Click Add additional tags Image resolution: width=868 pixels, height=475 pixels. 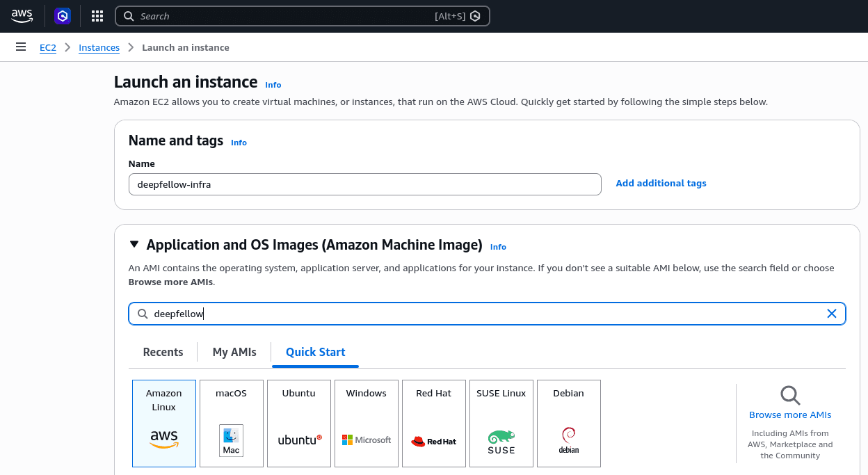pos(661,183)
